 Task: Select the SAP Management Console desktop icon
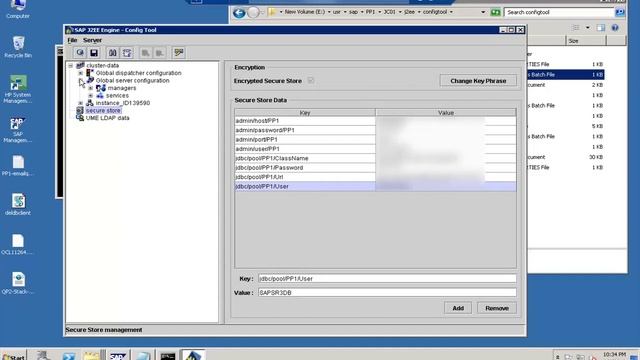point(18,129)
